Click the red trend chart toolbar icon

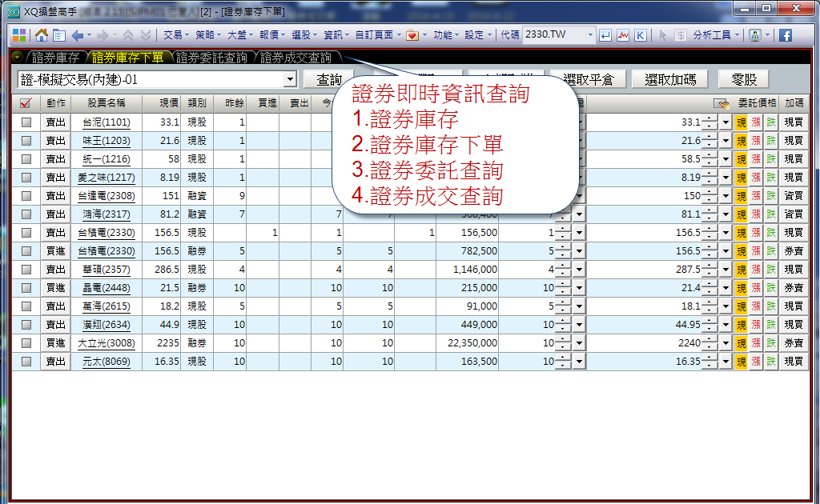pos(623,35)
